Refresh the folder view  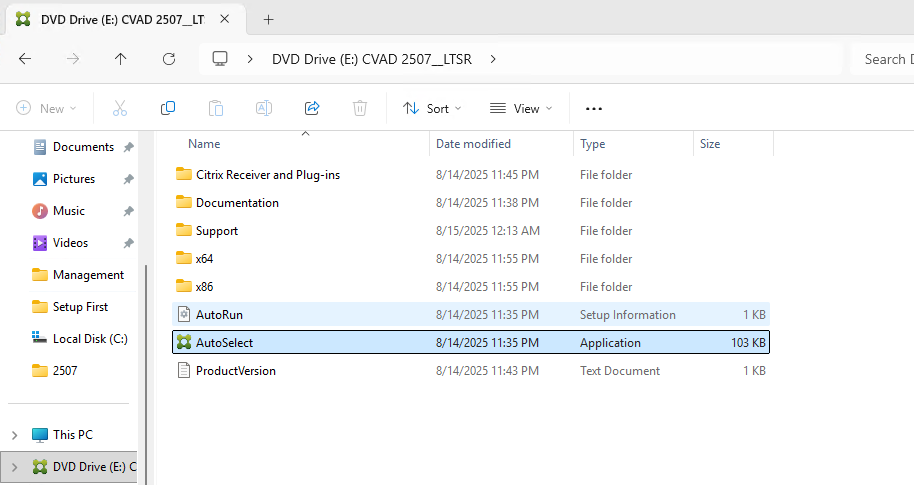pyautogui.click(x=169, y=59)
